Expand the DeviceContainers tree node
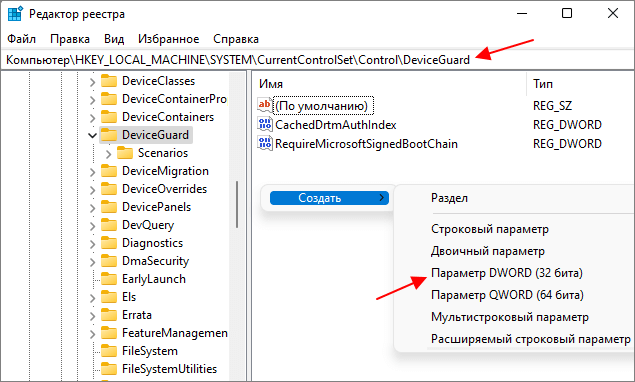Screen dimensions: 635x382 tap(92, 118)
